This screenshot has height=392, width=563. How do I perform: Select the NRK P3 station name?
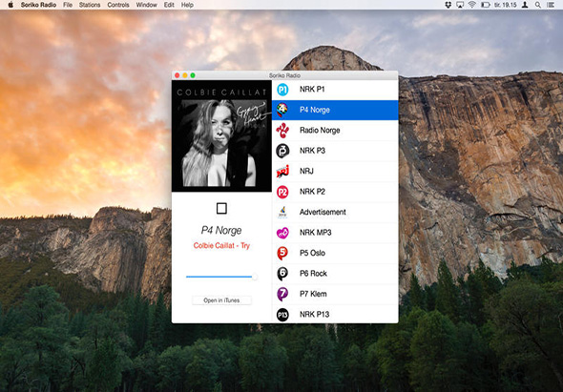(312, 151)
